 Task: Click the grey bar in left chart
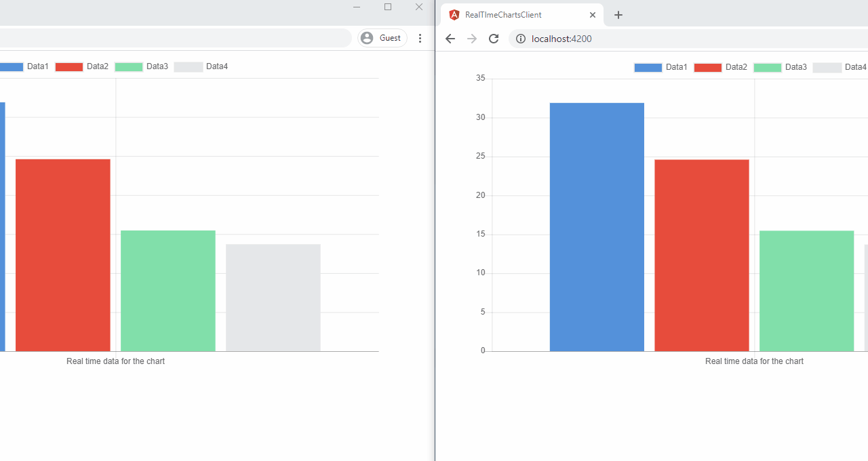coord(273,298)
